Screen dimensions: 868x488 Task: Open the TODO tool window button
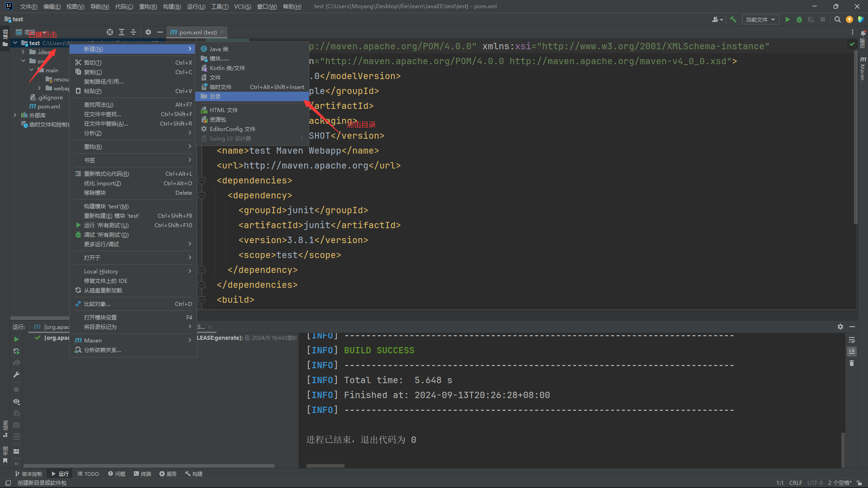[88, 474]
